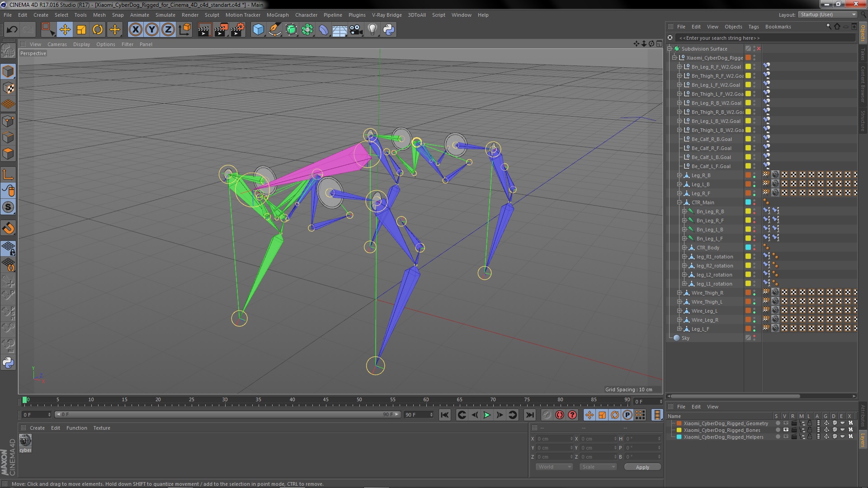Go to start of timeline

coord(445,415)
